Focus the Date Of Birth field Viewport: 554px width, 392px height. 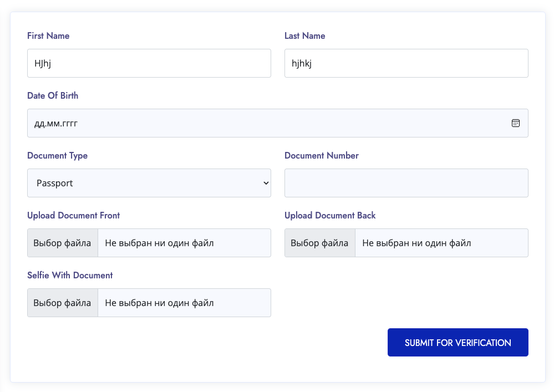pyautogui.click(x=278, y=123)
